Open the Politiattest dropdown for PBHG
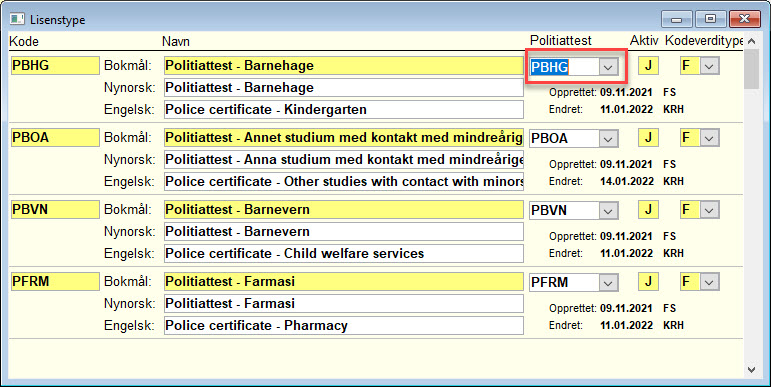This screenshot has width=771, height=387. click(x=608, y=66)
